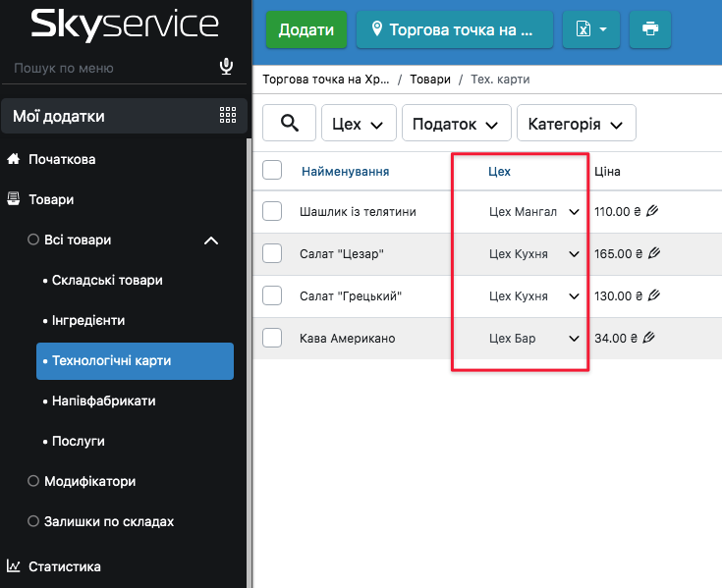Image resolution: width=722 pixels, height=588 pixels.
Task: Toggle the select-all checkbox in table header
Action: click(x=272, y=170)
